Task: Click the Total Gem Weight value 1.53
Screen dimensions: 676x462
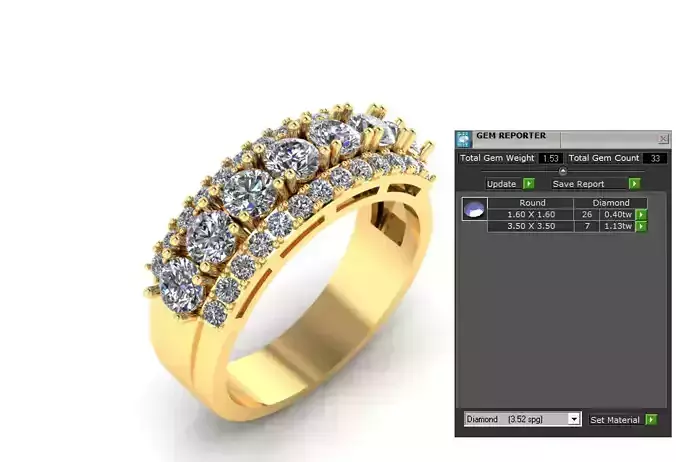Action: click(551, 158)
